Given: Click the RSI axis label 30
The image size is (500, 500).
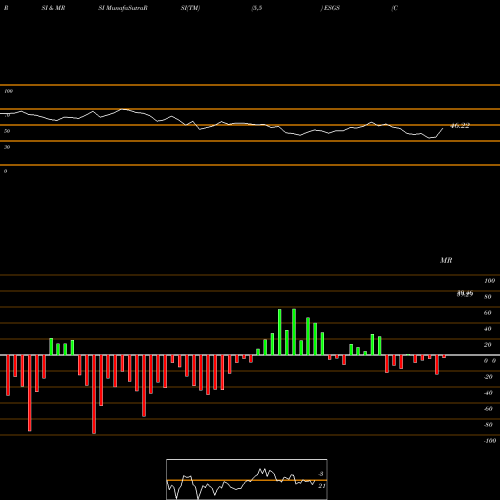Looking at the screenshot, I should tap(7, 147).
